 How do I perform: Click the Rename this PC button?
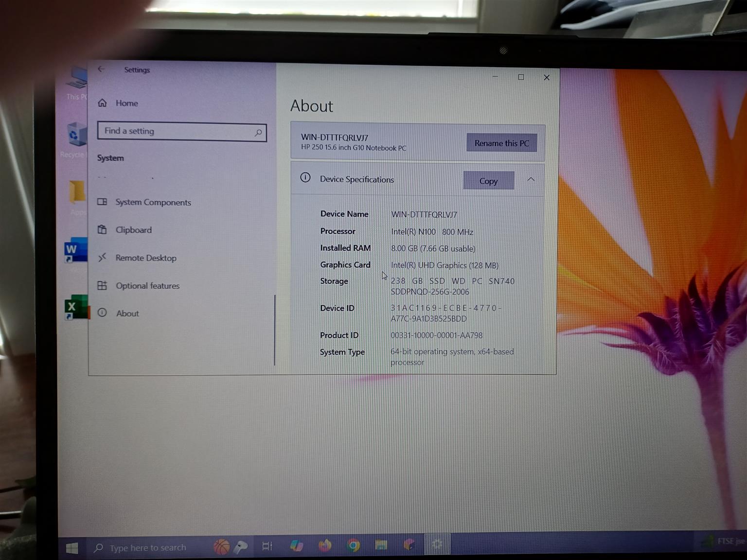pos(501,143)
